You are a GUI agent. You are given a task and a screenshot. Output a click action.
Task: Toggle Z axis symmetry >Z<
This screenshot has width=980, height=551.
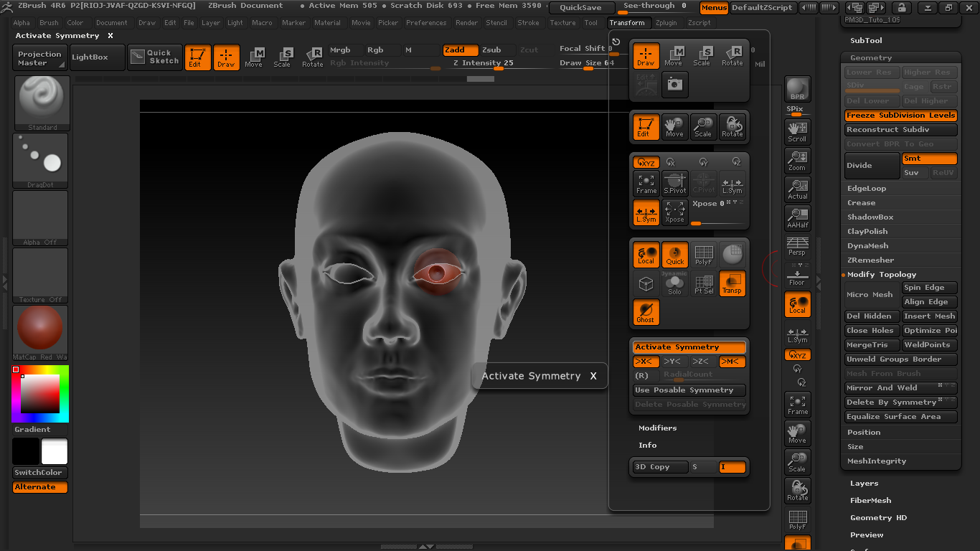pyautogui.click(x=703, y=362)
